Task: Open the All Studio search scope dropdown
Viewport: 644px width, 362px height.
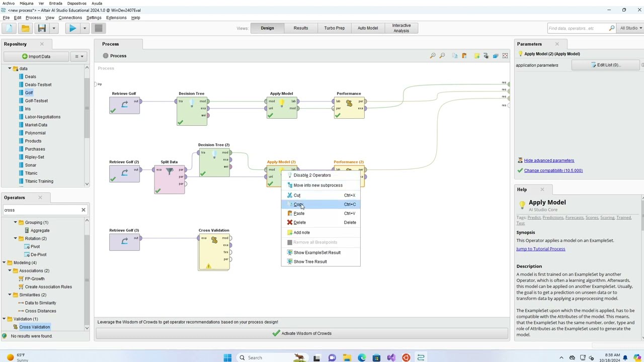Action: click(x=630, y=28)
